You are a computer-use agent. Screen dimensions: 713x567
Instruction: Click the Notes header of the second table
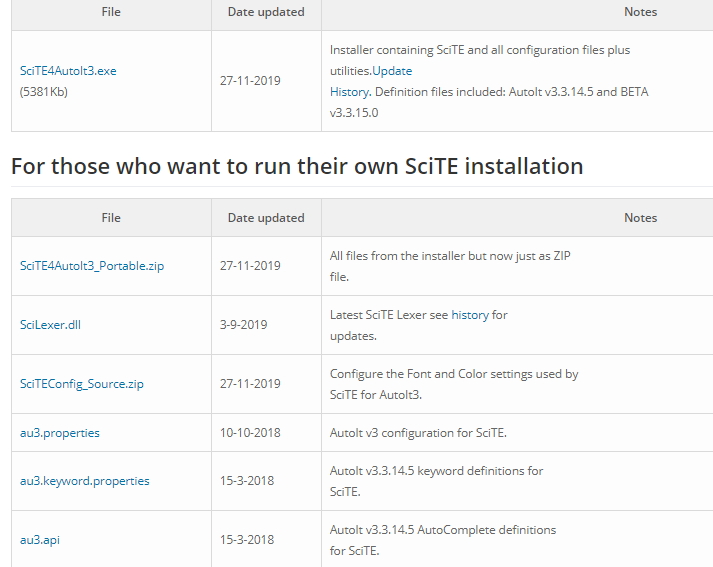click(x=640, y=218)
